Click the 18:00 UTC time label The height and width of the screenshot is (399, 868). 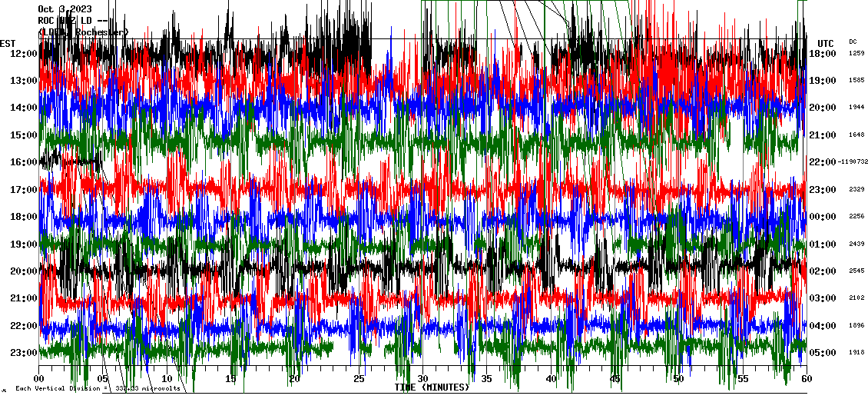[823, 54]
